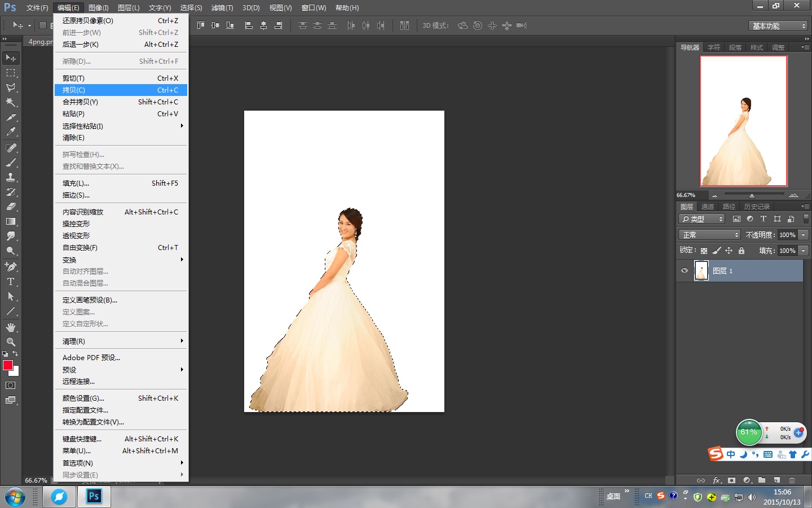Open the 类型 layer filter dropdown
The width and height of the screenshot is (812, 508).
[702, 219]
